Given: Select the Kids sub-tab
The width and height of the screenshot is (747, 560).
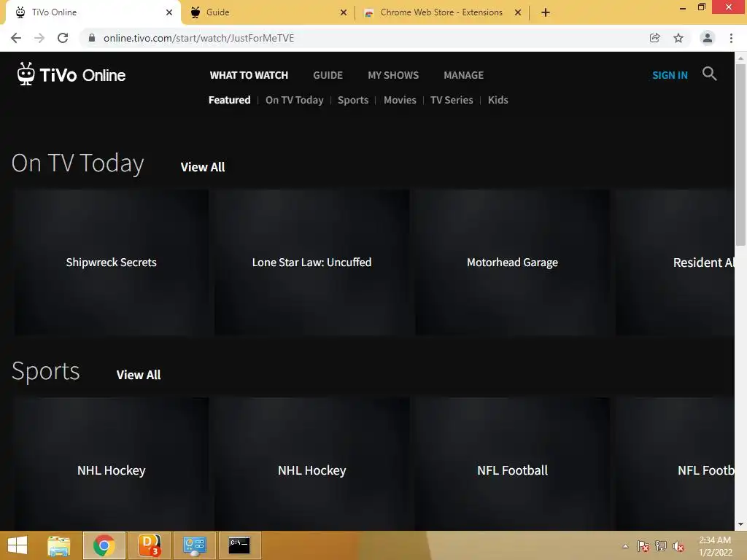Looking at the screenshot, I should [x=498, y=100].
